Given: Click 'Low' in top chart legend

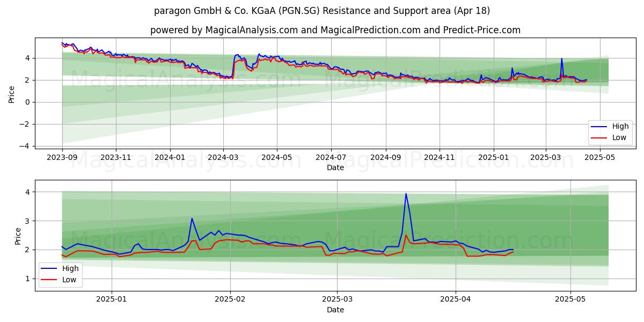Looking at the screenshot, I should [619, 138].
